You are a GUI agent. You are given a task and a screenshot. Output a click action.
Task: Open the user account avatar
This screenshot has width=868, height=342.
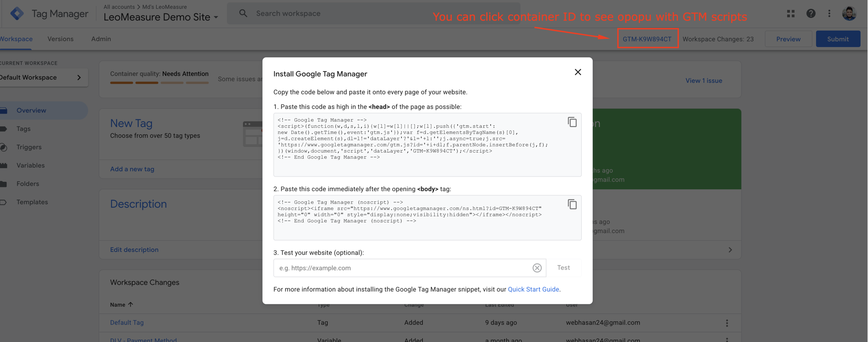[849, 13]
